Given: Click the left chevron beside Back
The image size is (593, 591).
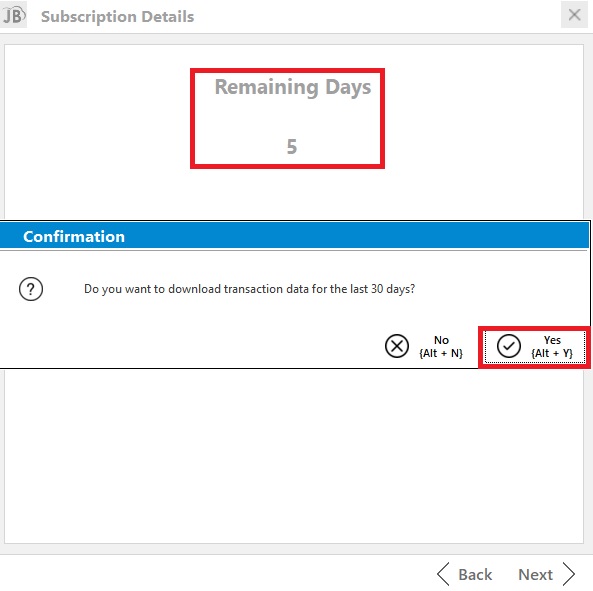Looking at the screenshot, I should pos(443,574).
